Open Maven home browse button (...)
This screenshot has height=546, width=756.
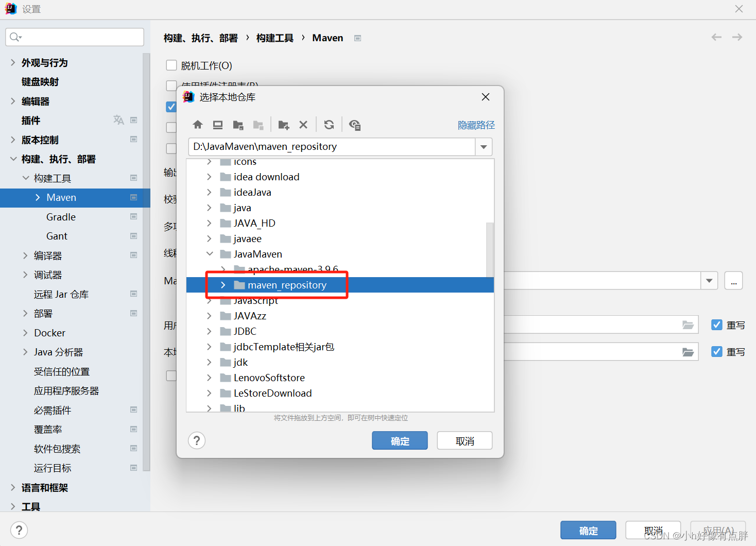(x=733, y=281)
